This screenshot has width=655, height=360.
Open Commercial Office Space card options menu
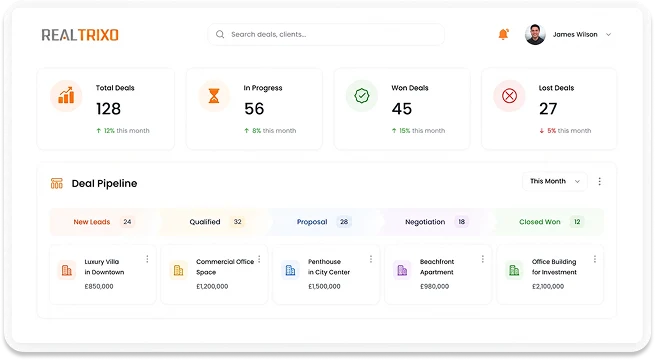(259, 259)
